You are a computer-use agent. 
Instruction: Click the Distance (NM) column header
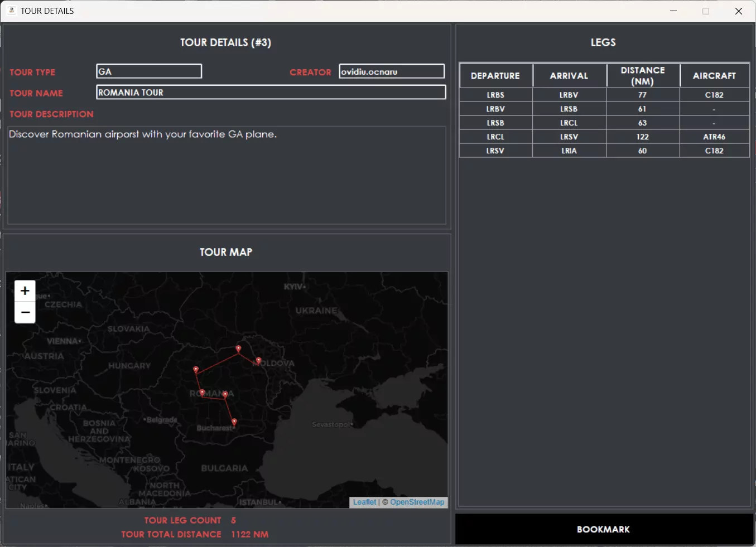[643, 76]
